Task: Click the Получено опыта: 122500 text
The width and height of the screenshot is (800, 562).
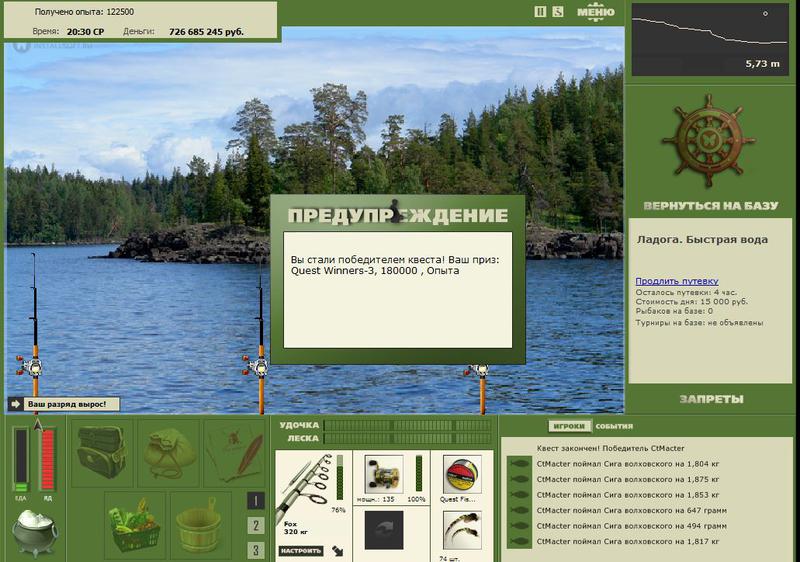Action: point(84,12)
